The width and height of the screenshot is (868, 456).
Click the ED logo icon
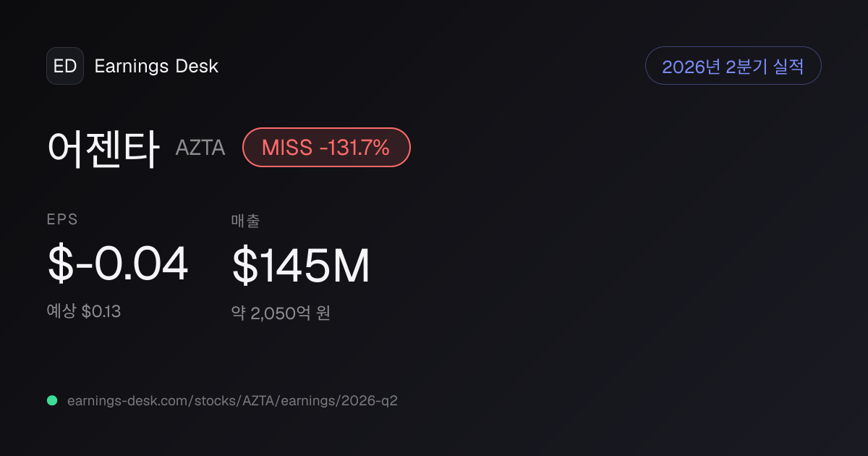tap(65, 66)
